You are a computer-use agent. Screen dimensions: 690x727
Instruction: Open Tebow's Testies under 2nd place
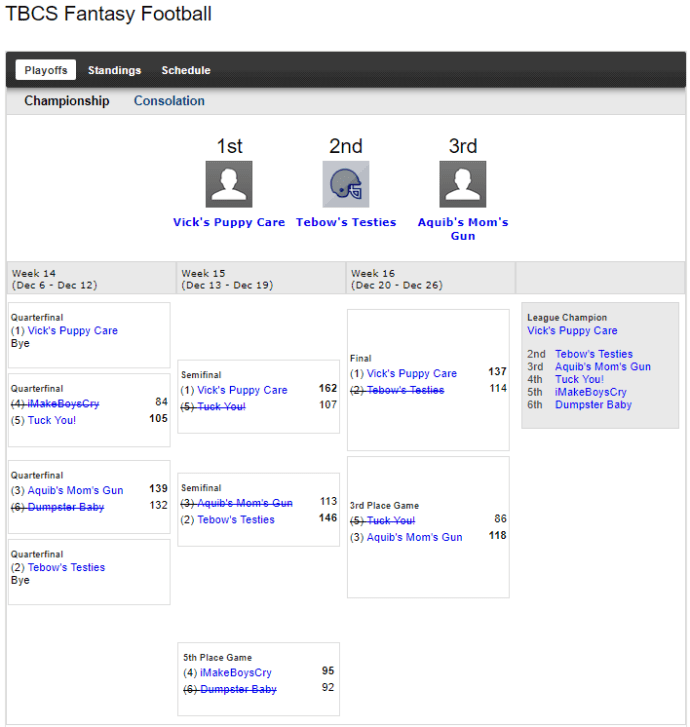[346, 222]
